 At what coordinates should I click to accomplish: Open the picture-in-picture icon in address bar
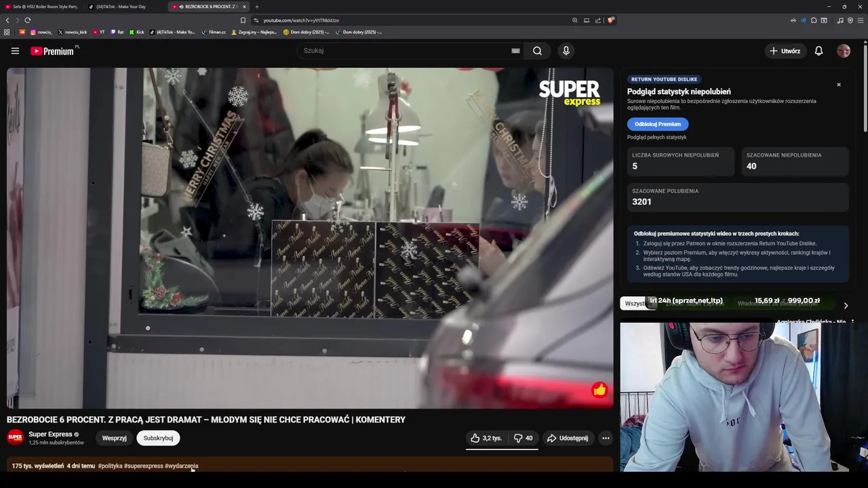pos(587,20)
